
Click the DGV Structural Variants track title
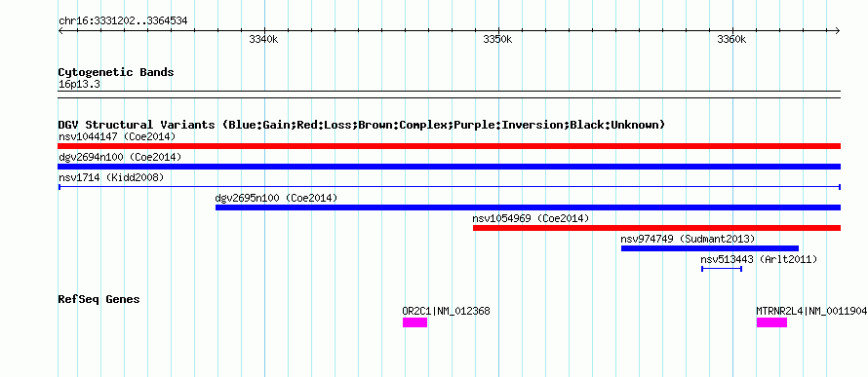click(362, 125)
